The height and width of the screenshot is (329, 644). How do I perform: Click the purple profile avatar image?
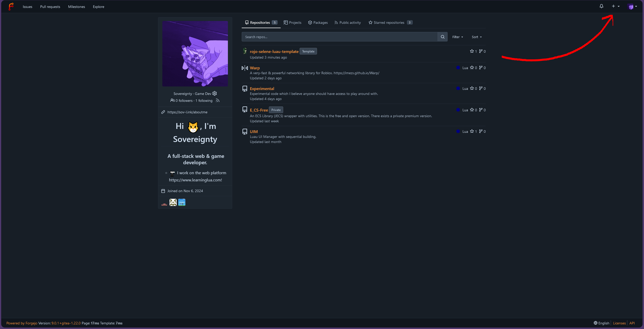195,54
